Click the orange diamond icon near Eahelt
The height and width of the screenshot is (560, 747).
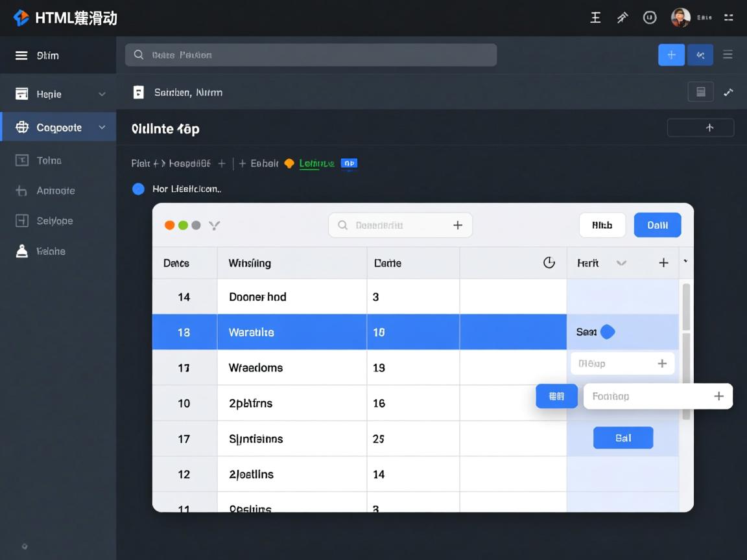point(289,163)
